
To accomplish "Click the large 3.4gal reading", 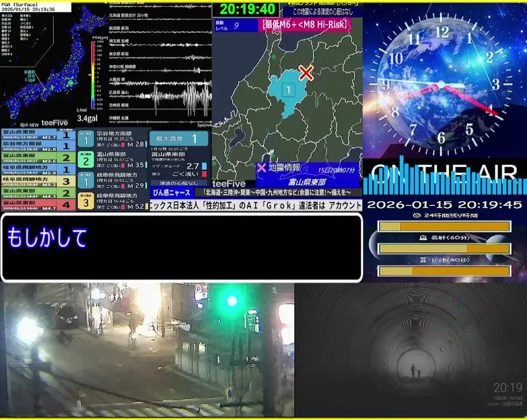I will tap(88, 118).
